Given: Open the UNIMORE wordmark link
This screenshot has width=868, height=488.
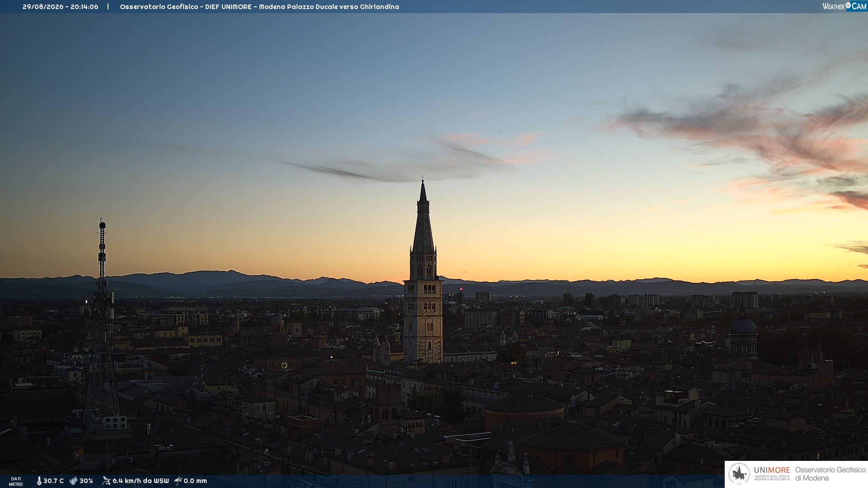Looking at the screenshot, I should tap(772, 470).
